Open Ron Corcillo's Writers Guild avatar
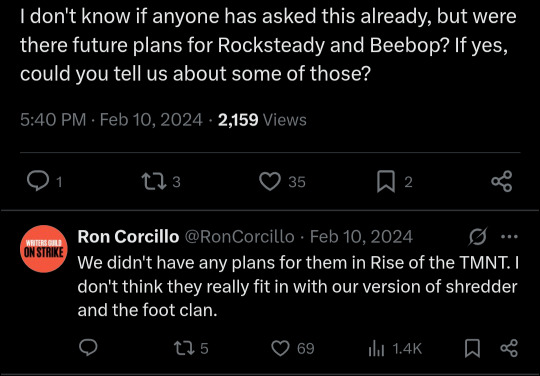Screen dimensions: 540x376 [44, 249]
